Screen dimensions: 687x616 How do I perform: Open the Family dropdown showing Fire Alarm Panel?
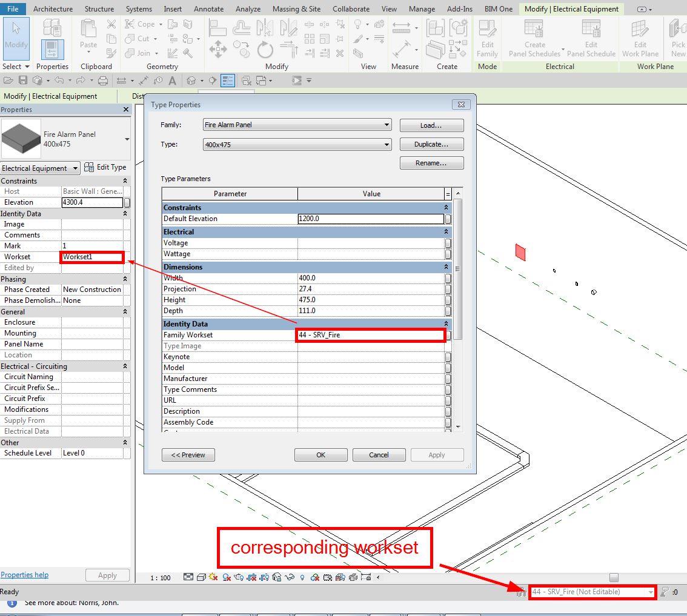297,125
